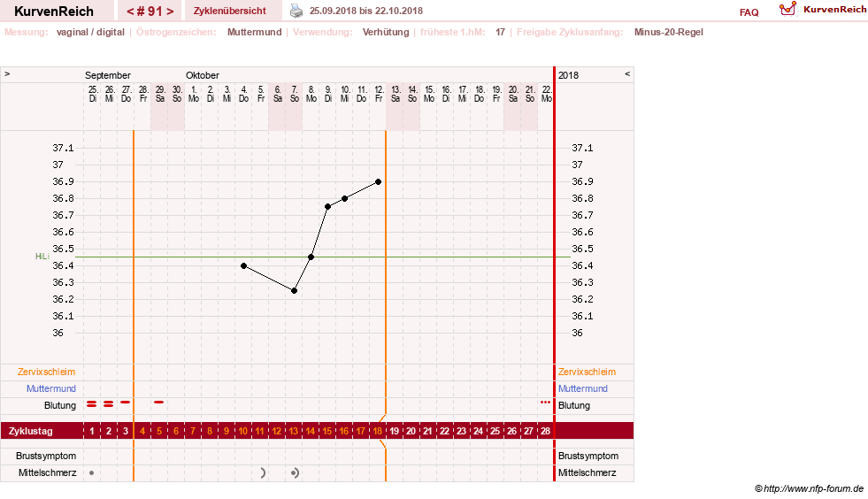This screenshot has height=499, width=868.
Task: Click the 12. Fr date header
Action: tap(379, 94)
